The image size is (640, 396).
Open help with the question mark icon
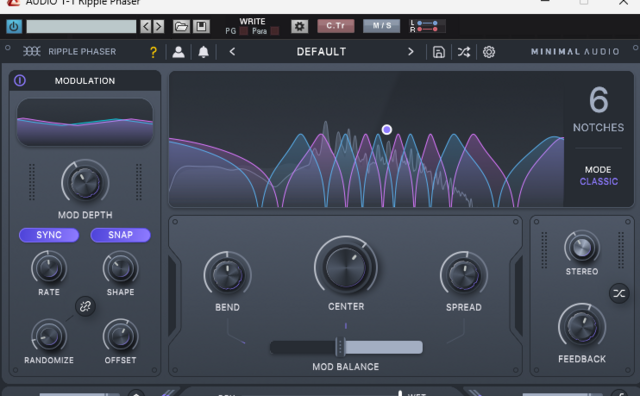pos(153,52)
